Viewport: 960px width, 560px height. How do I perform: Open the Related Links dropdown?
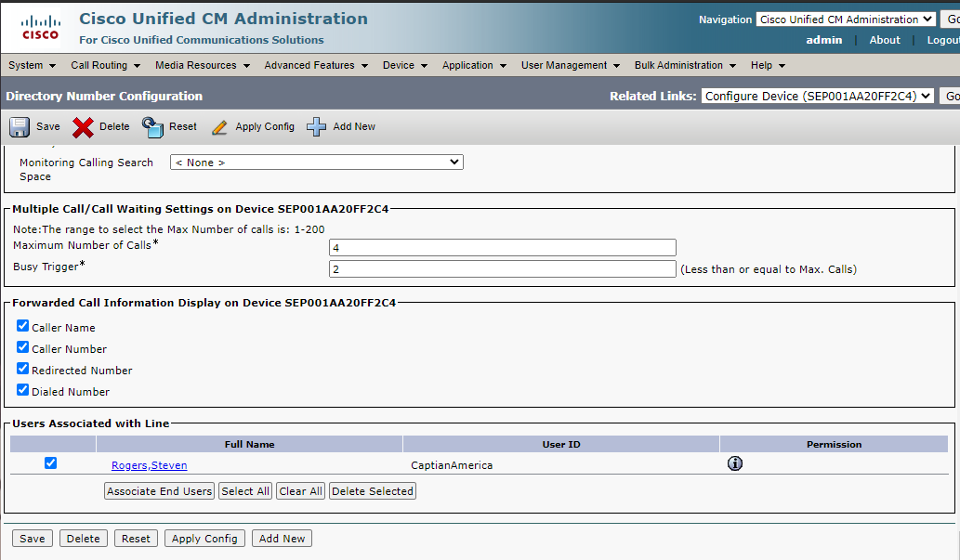[817, 96]
